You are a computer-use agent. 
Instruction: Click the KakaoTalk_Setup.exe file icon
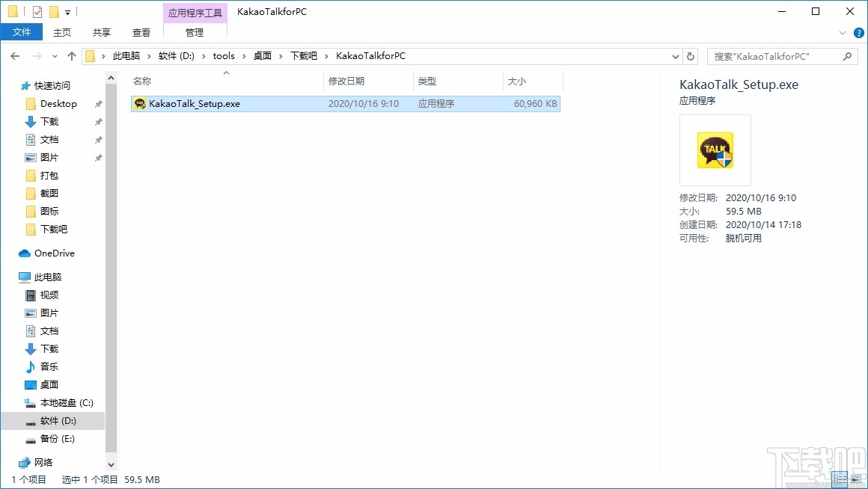pyautogui.click(x=140, y=103)
